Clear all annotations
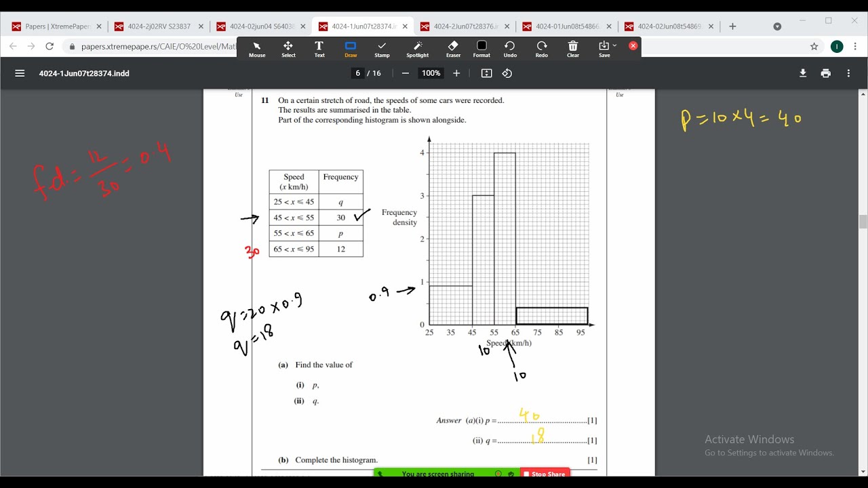The height and width of the screenshot is (488, 868). pyautogui.click(x=573, y=49)
